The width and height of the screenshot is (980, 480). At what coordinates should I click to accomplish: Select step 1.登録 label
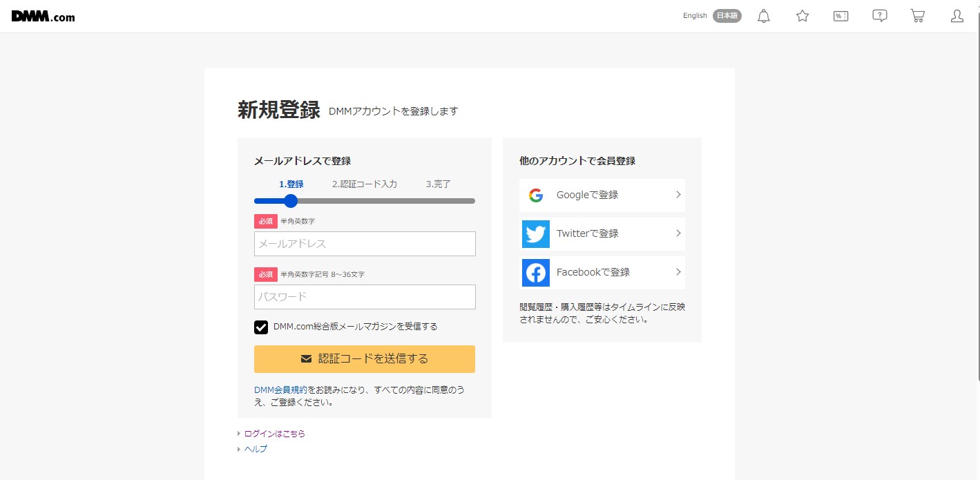click(291, 184)
